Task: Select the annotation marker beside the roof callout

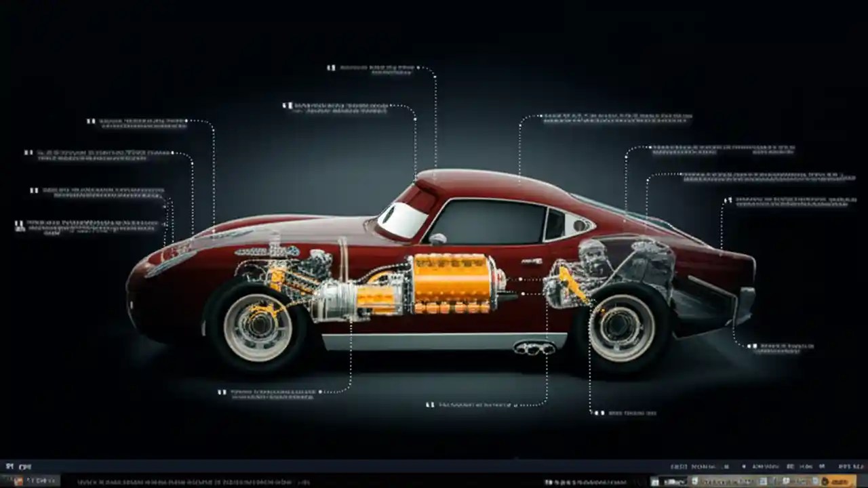Action: click(x=332, y=67)
